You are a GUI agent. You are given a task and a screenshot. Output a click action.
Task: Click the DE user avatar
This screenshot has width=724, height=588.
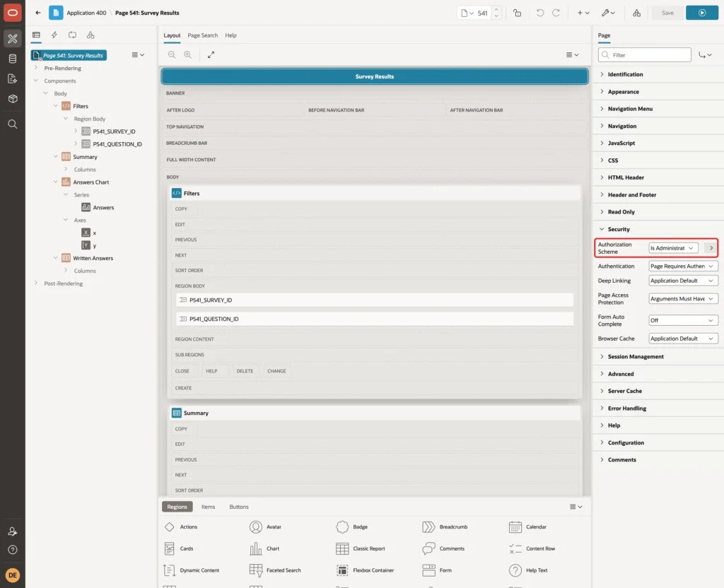coord(13,575)
